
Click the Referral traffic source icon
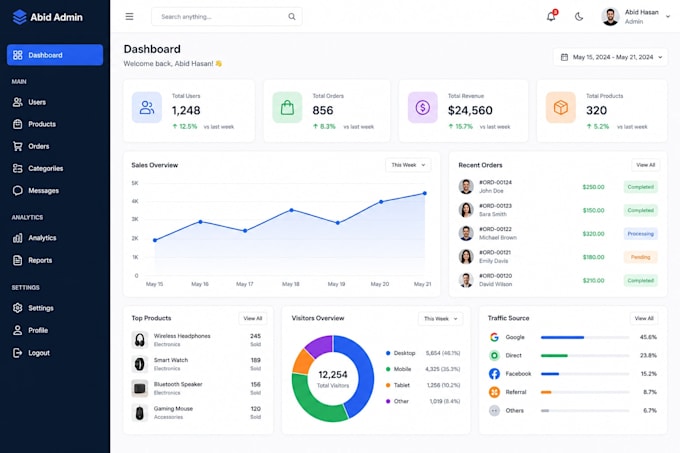pyautogui.click(x=494, y=392)
